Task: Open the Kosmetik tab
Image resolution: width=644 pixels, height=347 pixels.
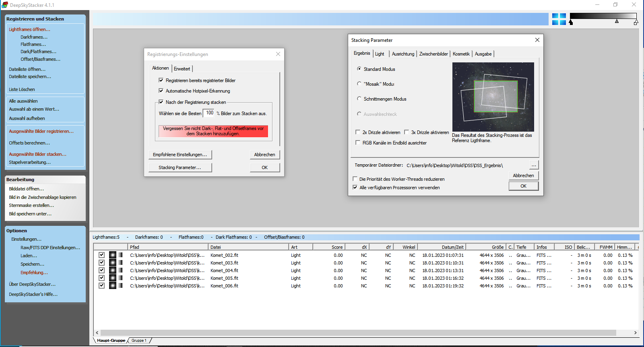Action: click(x=461, y=54)
